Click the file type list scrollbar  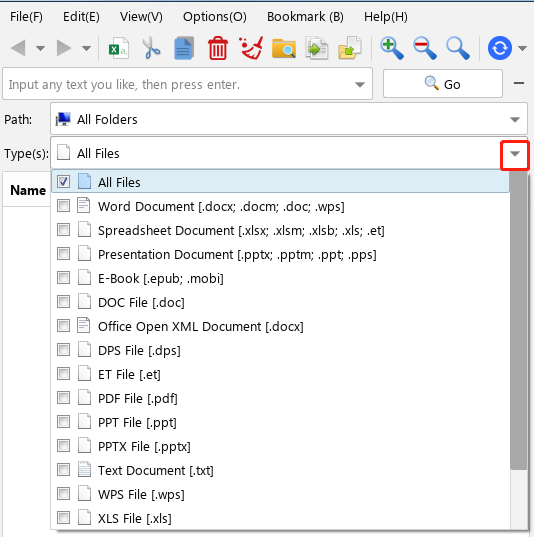click(x=518, y=320)
